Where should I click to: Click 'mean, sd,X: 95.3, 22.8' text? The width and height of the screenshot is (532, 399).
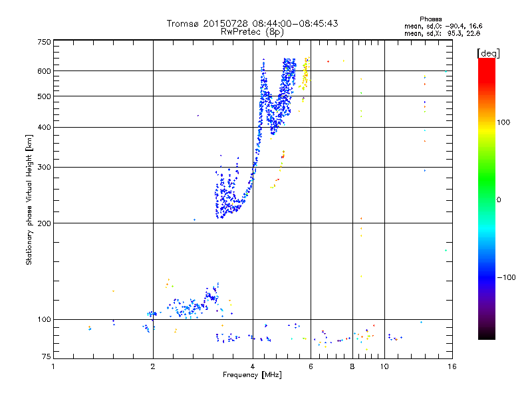pyautogui.click(x=442, y=33)
